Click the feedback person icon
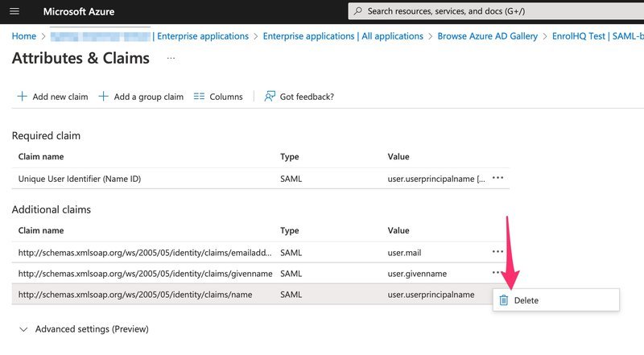644x355 pixels. pyautogui.click(x=270, y=97)
